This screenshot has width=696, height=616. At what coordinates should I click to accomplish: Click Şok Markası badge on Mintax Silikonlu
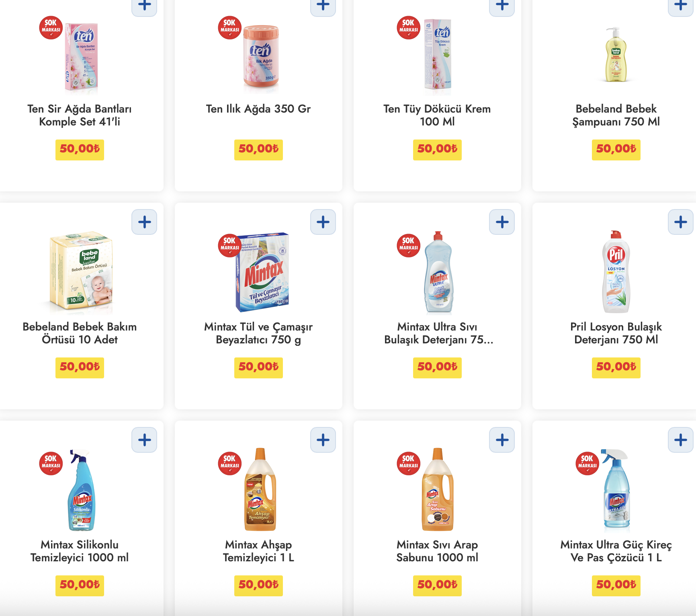click(51, 463)
